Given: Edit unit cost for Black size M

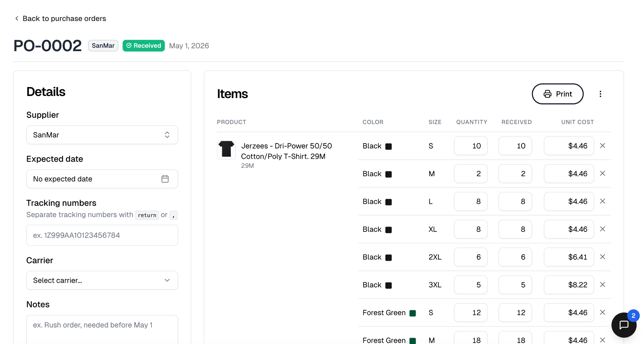Looking at the screenshot, I should pyautogui.click(x=569, y=174).
